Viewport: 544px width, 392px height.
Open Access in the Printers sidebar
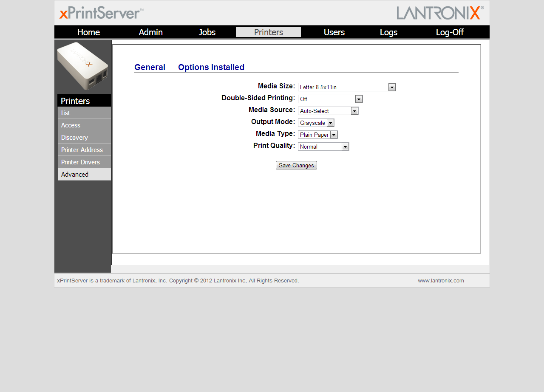coord(84,125)
